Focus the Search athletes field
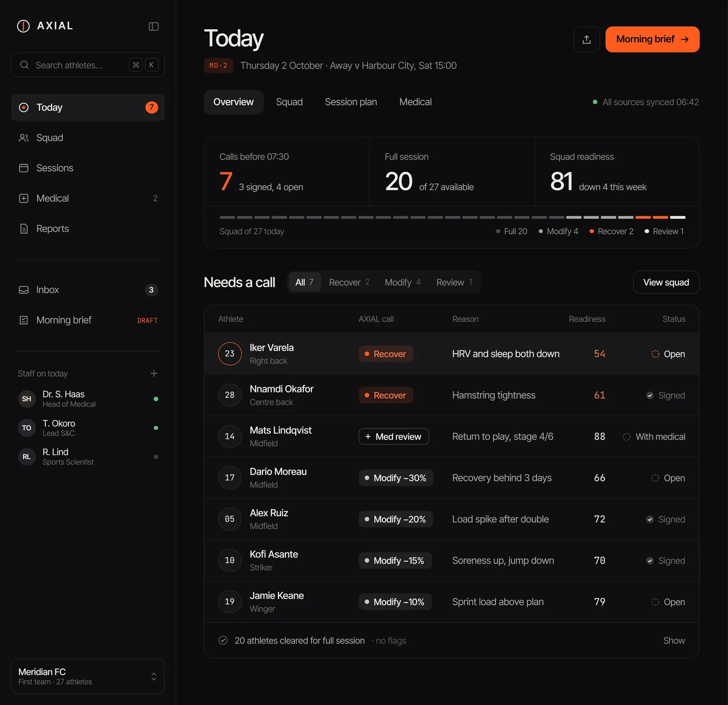The image size is (728, 705). [x=88, y=65]
